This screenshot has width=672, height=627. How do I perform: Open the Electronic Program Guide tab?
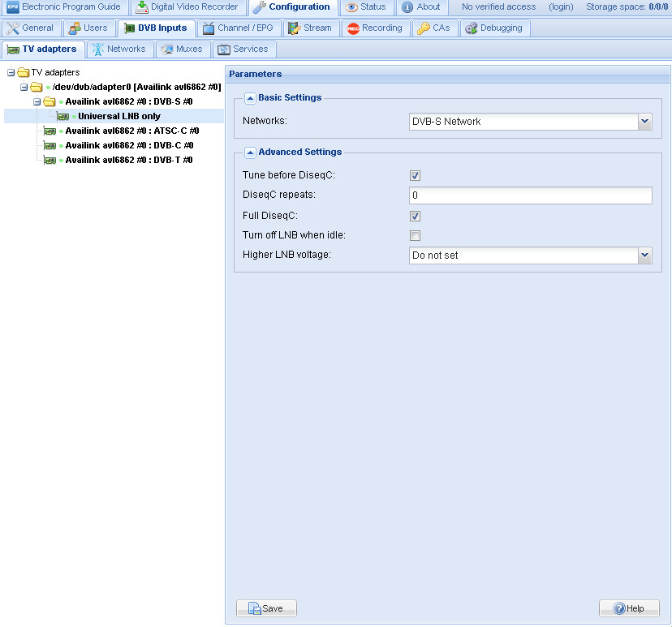pos(64,7)
